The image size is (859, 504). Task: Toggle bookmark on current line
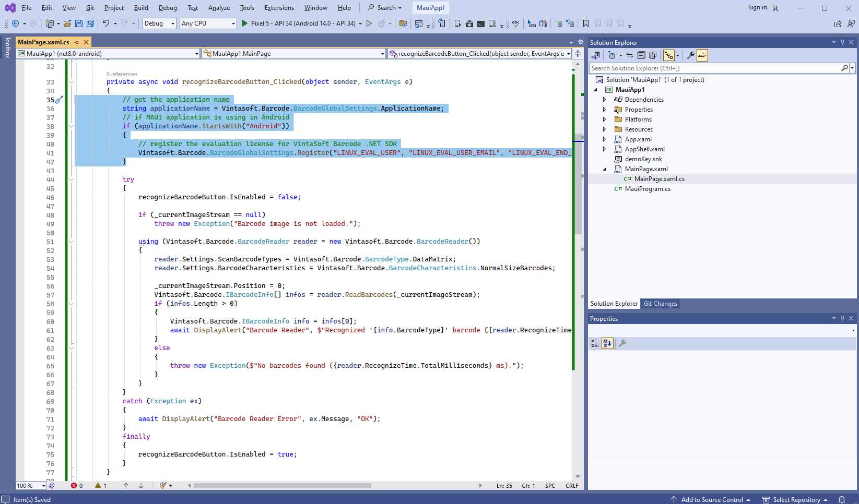click(x=586, y=23)
